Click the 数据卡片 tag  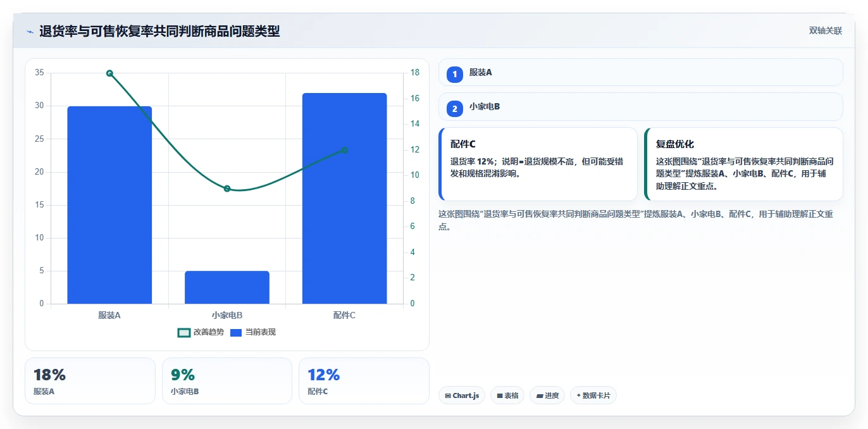[x=593, y=395]
